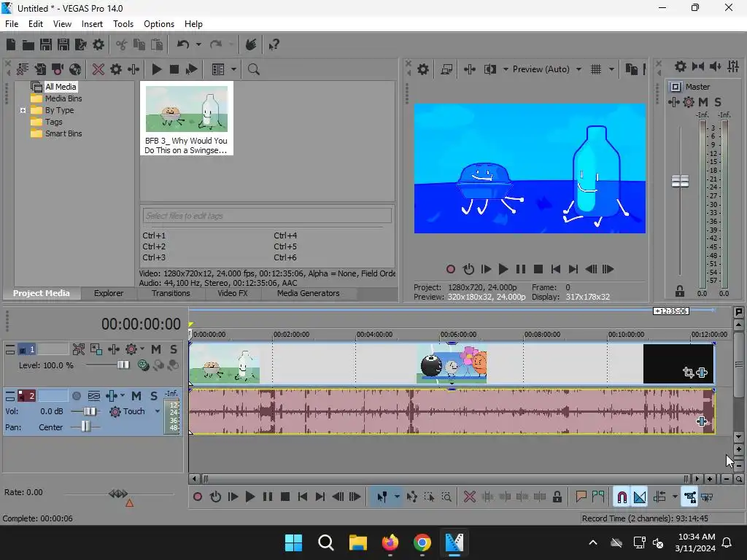Open Track FX on video track 1
Image resolution: width=747 pixels, height=560 pixels.
click(x=114, y=349)
